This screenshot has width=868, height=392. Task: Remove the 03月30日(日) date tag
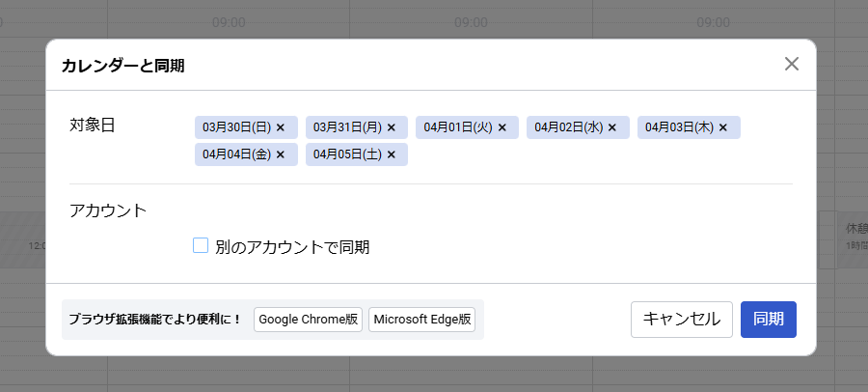(x=281, y=127)
